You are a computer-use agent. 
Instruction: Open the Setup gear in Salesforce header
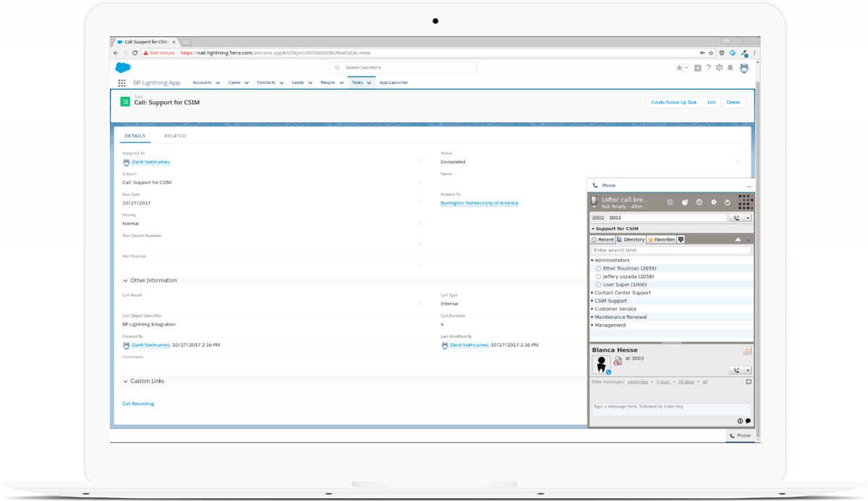(x=719, y=67)
